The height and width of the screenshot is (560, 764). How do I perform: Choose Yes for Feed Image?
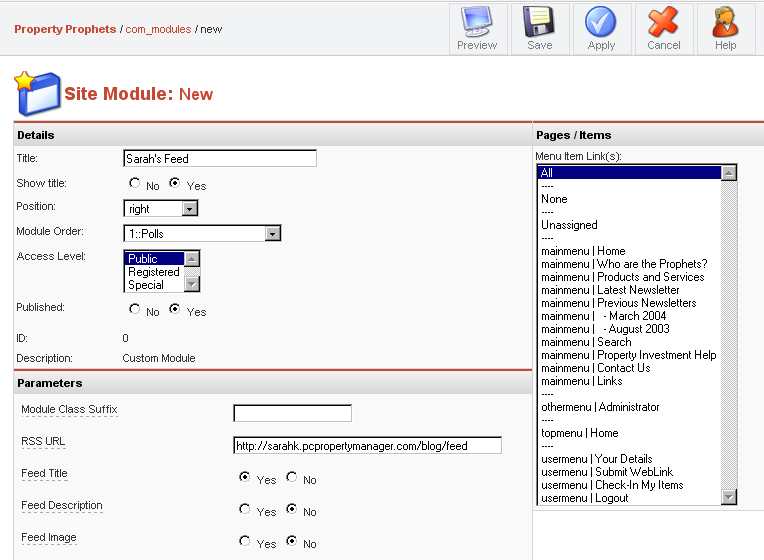tap(245, 541)
